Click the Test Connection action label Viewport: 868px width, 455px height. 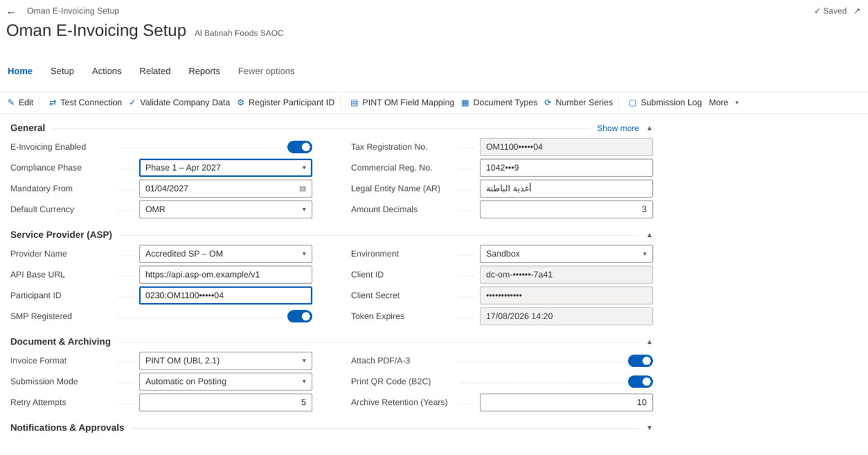tap(91, 103)
